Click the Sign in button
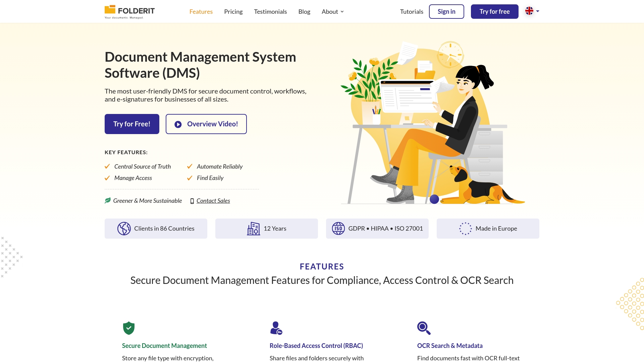The image size is (644, 362). coord(446,11)
